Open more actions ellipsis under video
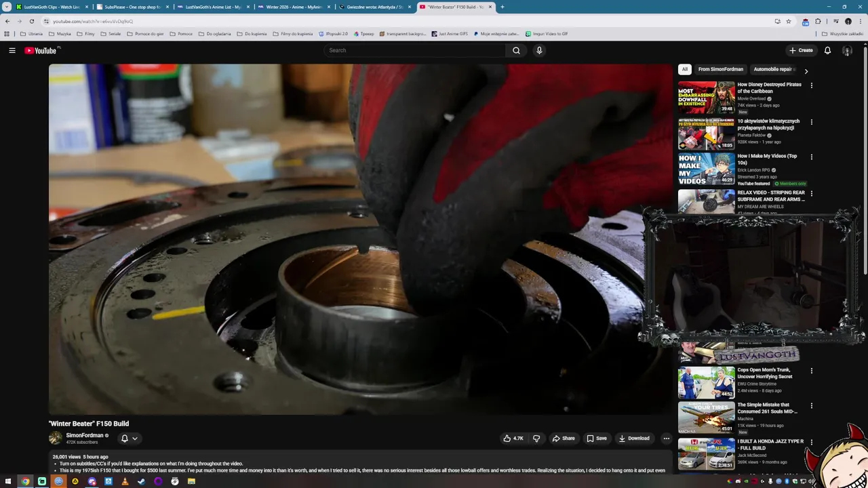868x488 pixels. [x=666, y=439]
